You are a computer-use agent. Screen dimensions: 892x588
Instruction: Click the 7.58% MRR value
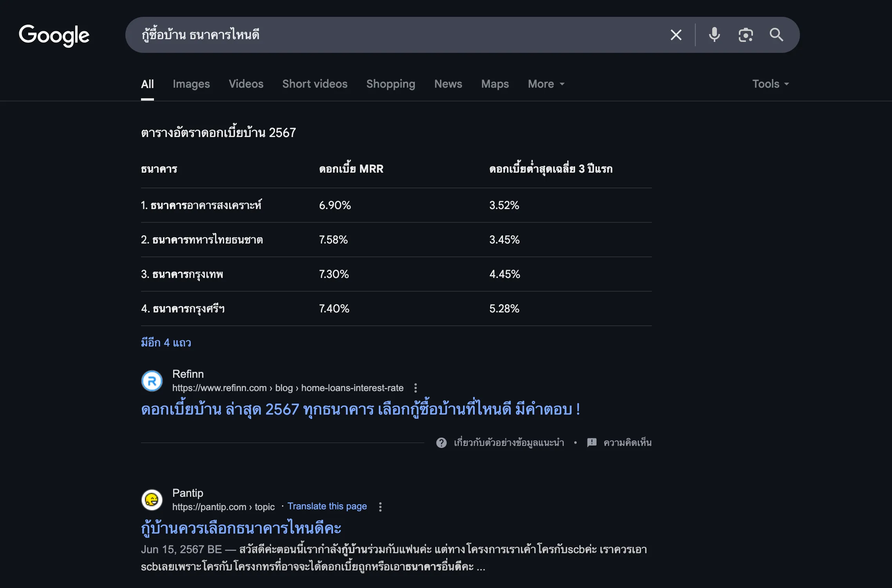pyautogui.click(x=333, y=240)
